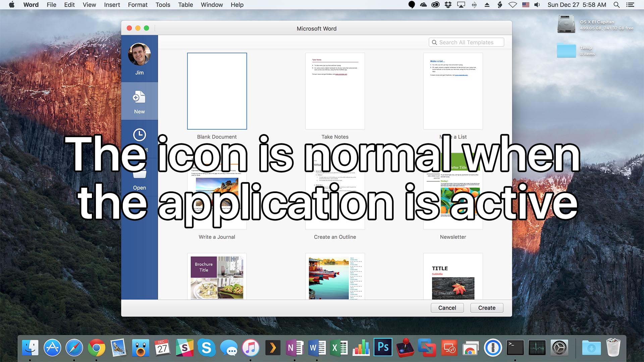Viewport: 644px width, 362px height.
Task: Select the Write a Journal label
Action: (217, 237)
